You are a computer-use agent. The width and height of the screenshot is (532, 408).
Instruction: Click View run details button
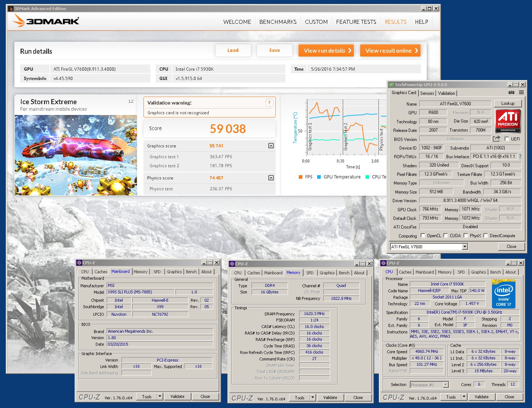click(x=326, y=50)
